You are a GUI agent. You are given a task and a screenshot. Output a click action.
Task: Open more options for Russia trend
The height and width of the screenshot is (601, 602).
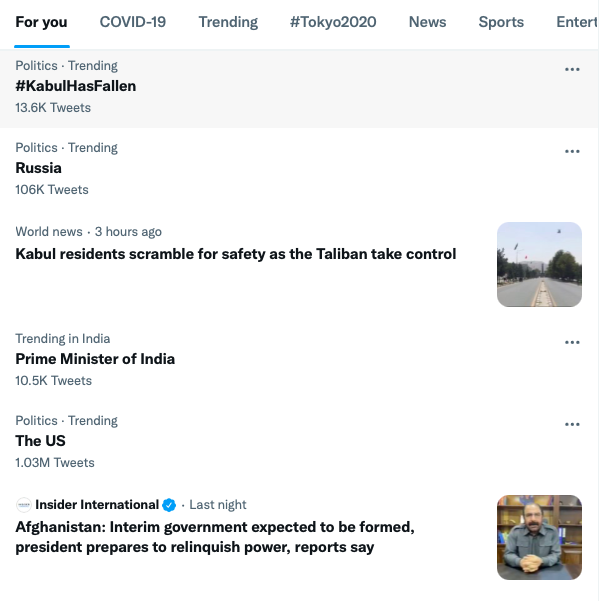coord(572,152)
